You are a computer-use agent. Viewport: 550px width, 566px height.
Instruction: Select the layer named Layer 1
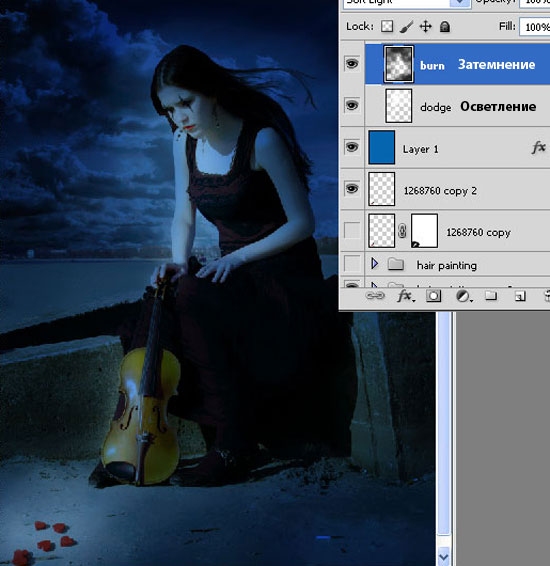420,149
